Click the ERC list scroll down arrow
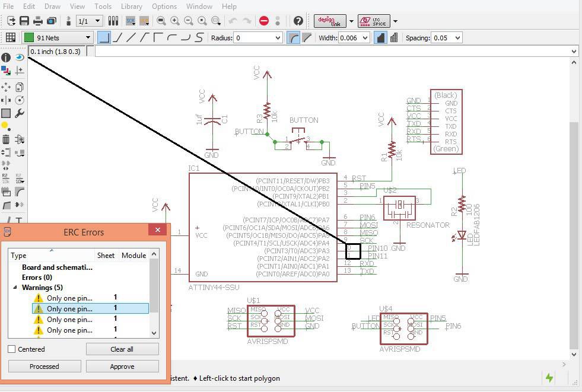Viewport: 582px width, 392px height. (154, 333)
